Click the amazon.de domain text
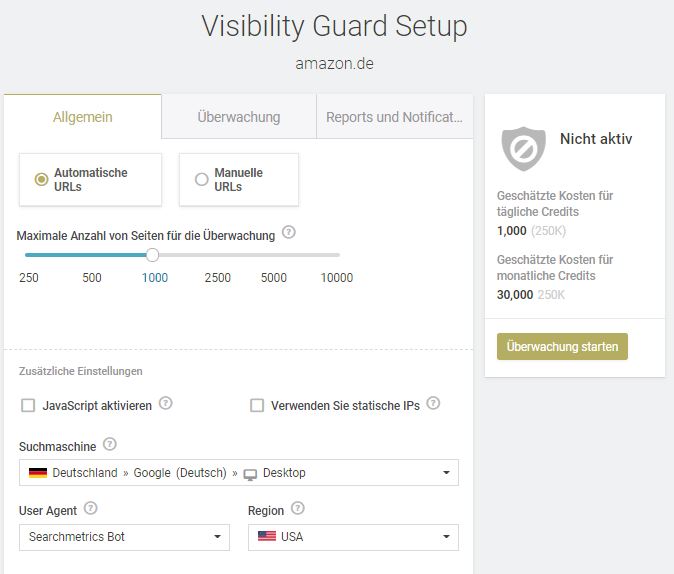Viewport: 674px width, 574px height. coord(334,64)
